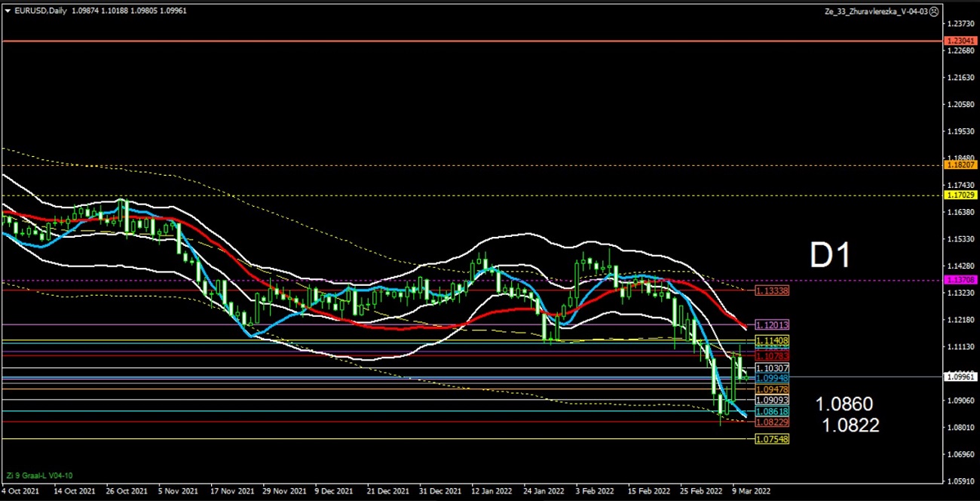Click the sad-face Expert Advisor status icon
This screenshot has width=980, height=501.
coord(934,11)
